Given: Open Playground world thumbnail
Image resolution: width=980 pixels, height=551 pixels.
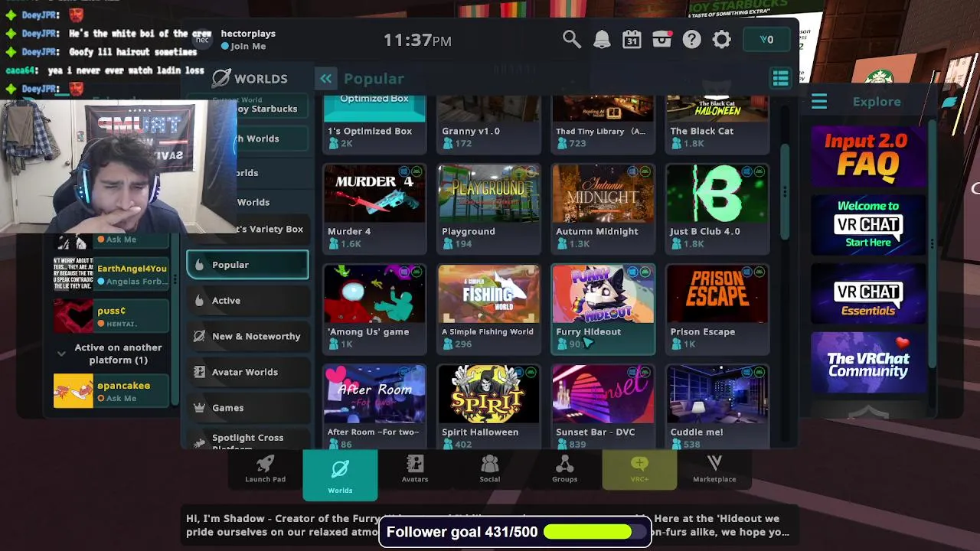Looking at the screenshot, I should pos(488,194).
